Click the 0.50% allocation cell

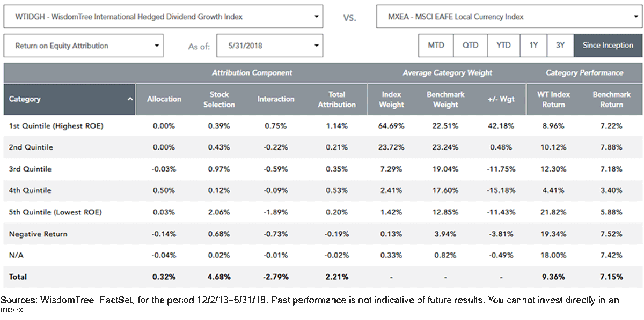tap(164, 190)
